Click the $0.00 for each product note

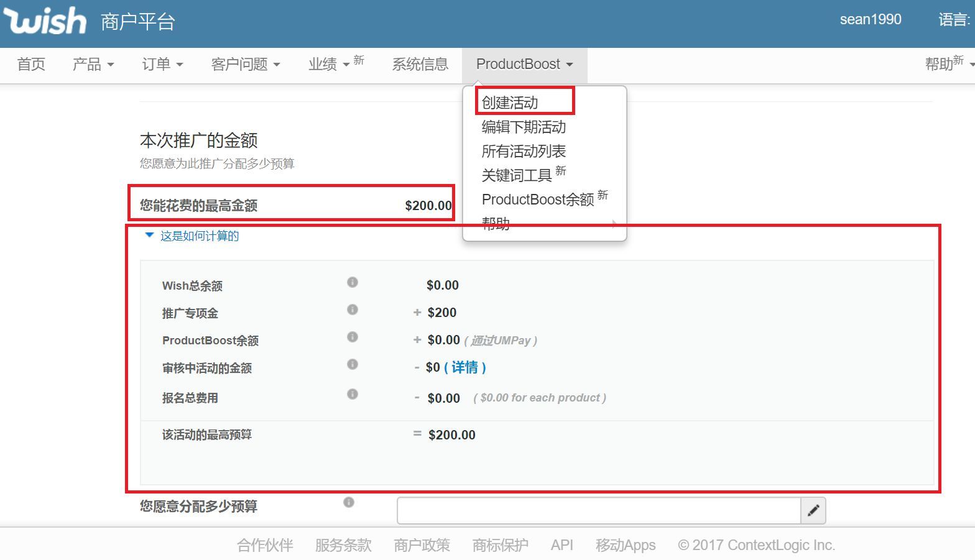tap(540, 398)
